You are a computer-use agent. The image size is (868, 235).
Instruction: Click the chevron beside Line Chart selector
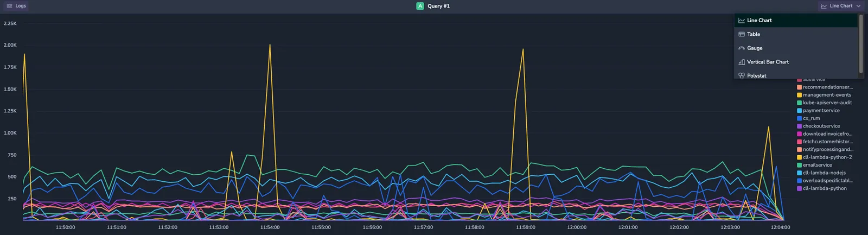click(858, 6)
